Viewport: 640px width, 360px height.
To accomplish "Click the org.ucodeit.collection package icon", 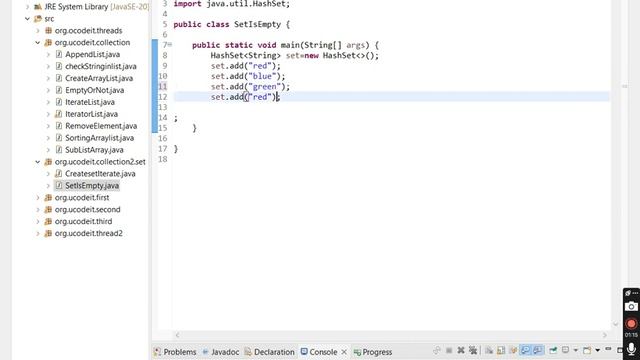I will [x=48, y=42].
